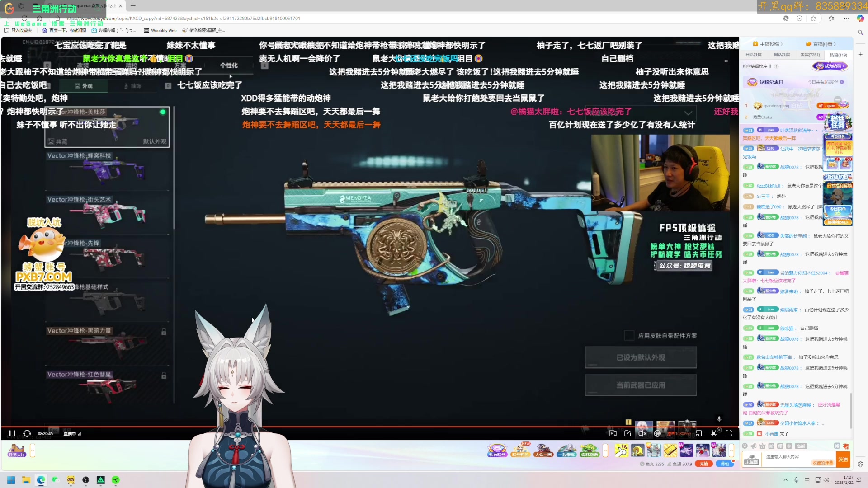Send the red rocket gift

coord(703,450)
